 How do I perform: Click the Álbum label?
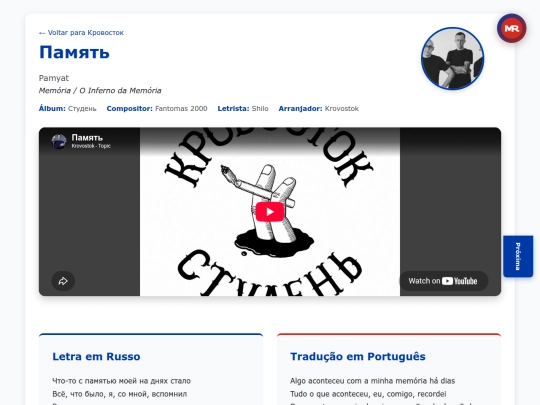point(52,108)
